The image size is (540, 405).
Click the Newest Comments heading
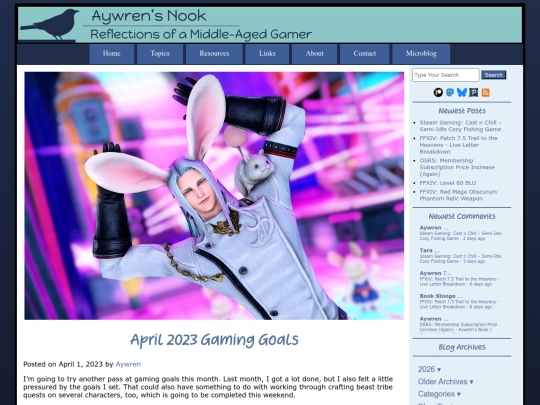coord(462,216)
